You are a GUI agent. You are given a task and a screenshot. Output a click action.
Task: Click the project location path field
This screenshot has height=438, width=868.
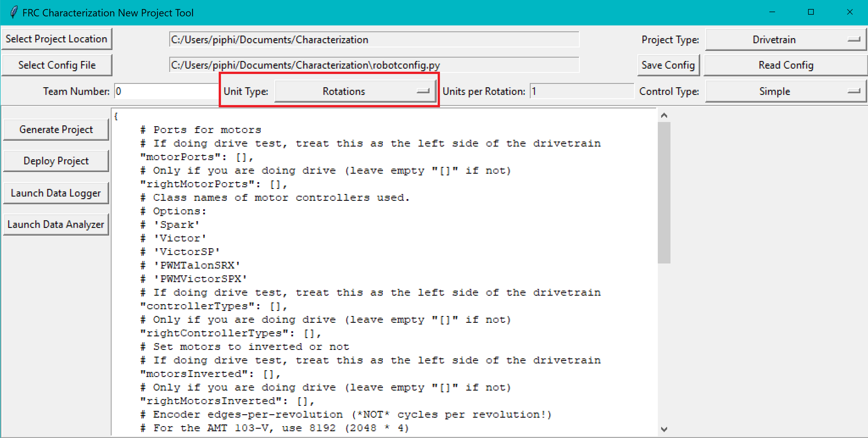[374, 40]
